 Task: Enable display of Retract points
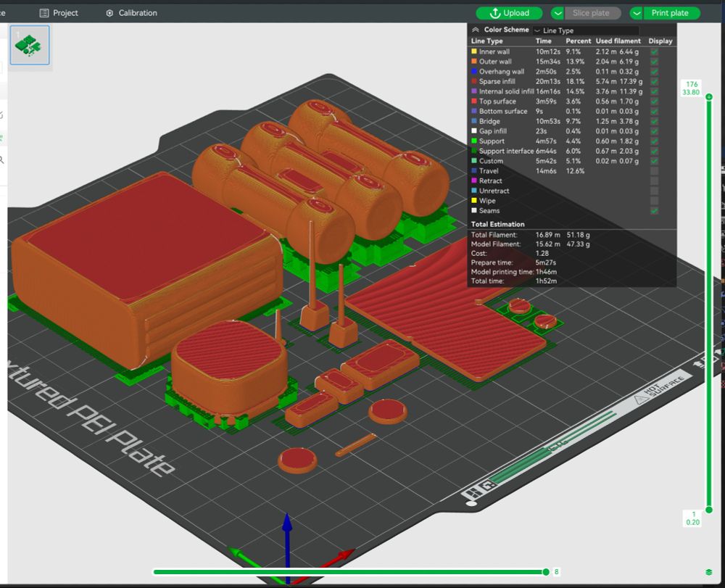coord(654,181)
